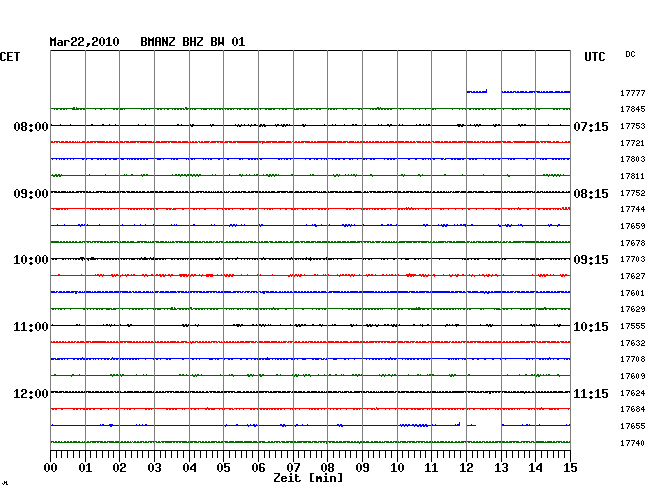Select the 10:15 UTC time label
This screenshot has width=650, height=494.
(591, 327)
